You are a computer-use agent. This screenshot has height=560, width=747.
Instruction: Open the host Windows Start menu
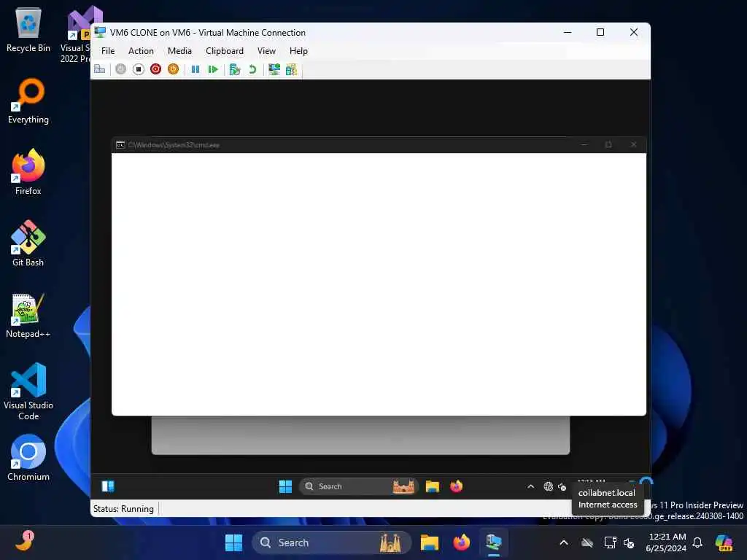coord(233,542)
